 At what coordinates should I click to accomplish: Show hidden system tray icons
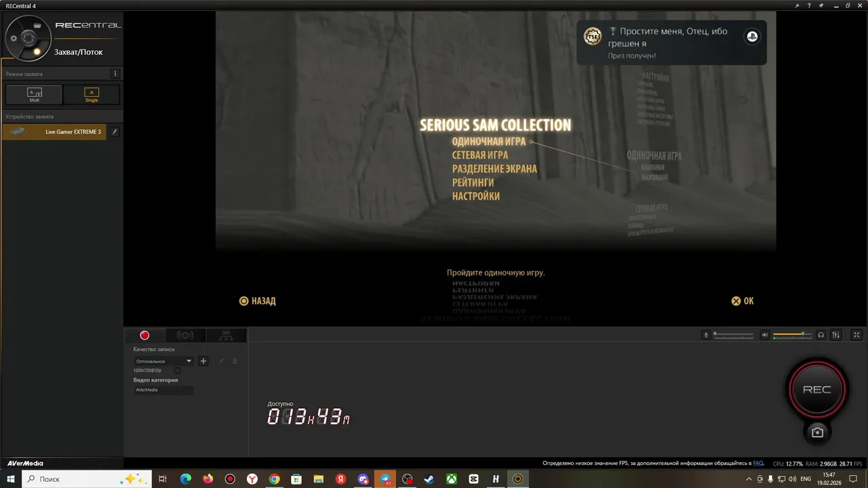[x=749, y=479]
